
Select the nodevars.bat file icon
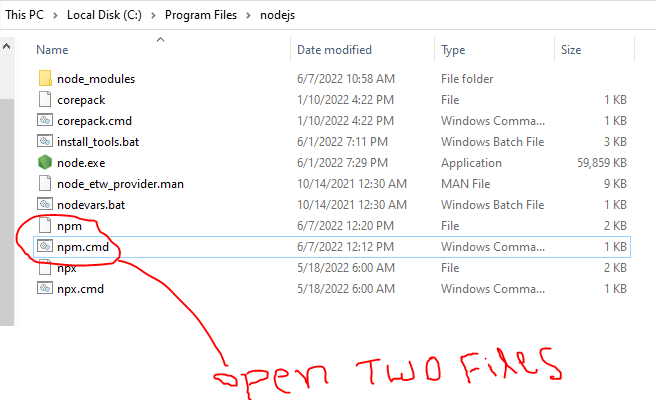click(x=45, y=204)
